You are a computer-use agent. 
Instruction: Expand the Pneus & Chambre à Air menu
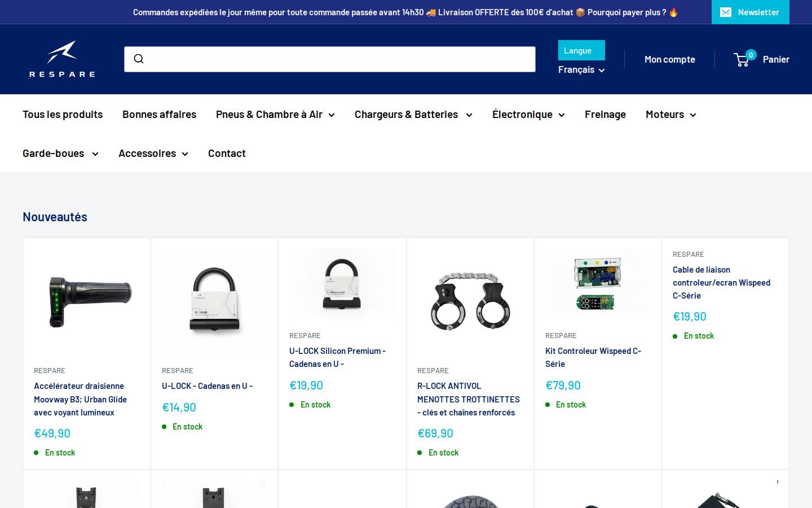point(275,114)
